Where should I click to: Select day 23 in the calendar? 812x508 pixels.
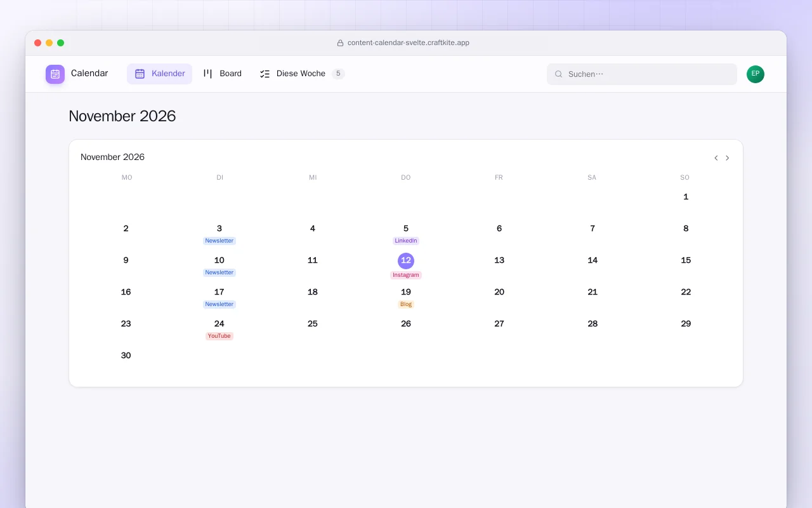(x=126, y=324)
